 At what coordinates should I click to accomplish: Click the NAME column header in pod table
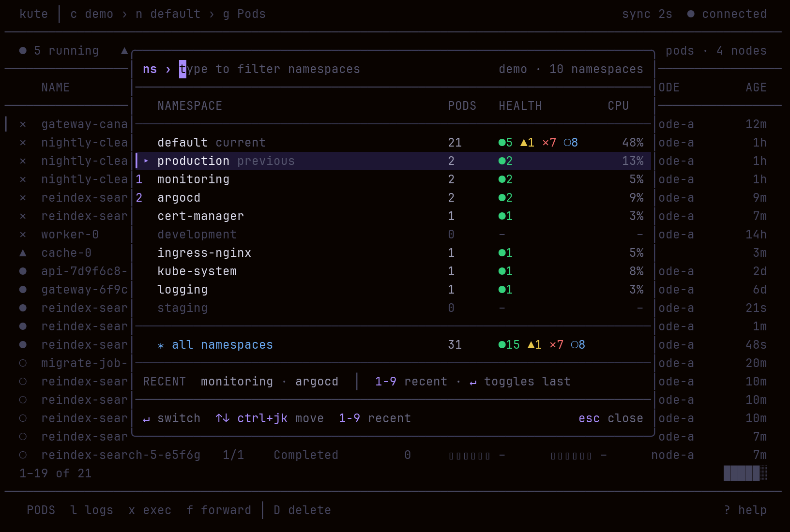(55, 88)
